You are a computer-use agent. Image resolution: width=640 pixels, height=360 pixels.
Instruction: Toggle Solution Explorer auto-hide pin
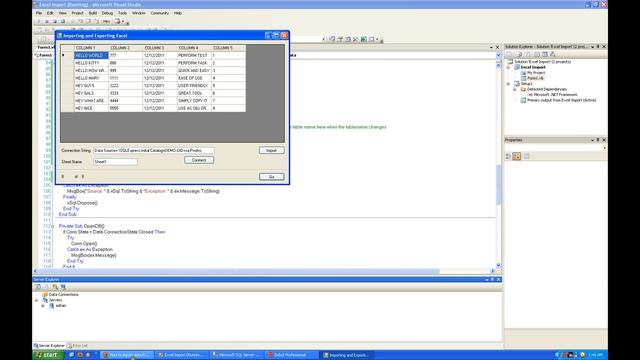pyautogui.click(x=598, y=47)
